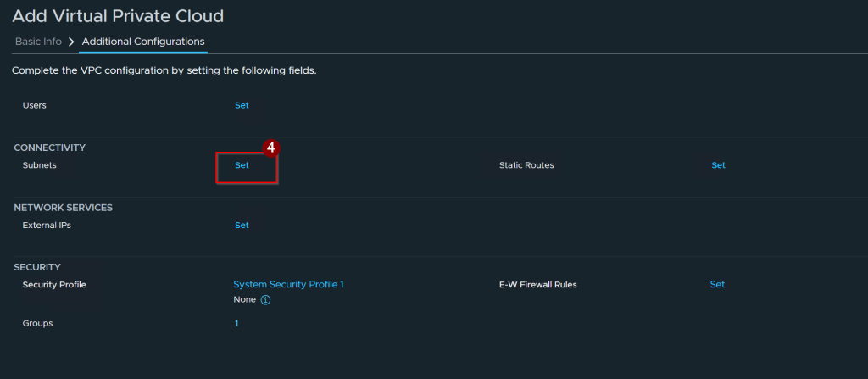Click the red step 4 badge
This screenshot has width=868, height=379.
pos(270,148)
